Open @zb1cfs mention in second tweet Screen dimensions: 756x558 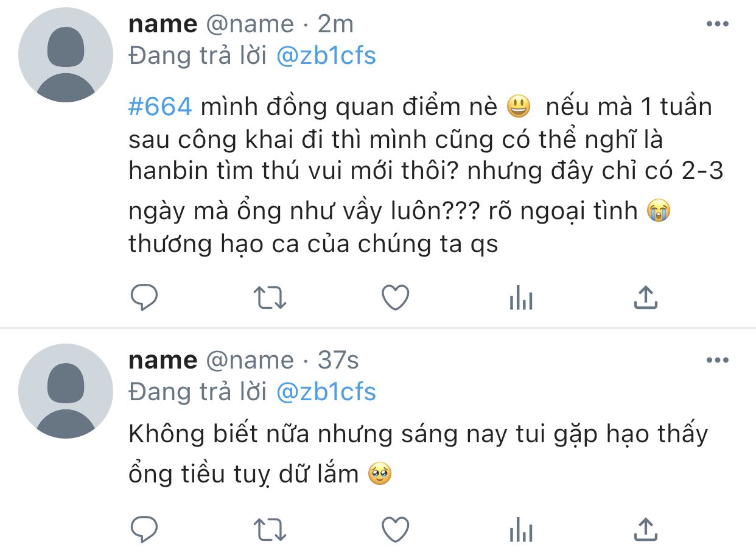(326, 392)
